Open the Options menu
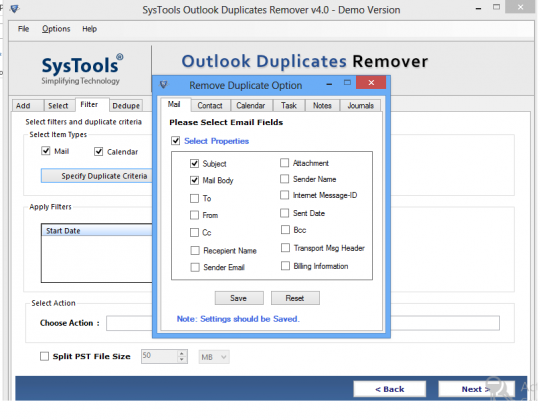The width and height of the screenshot is (540, 420). [x=56, y=29]
